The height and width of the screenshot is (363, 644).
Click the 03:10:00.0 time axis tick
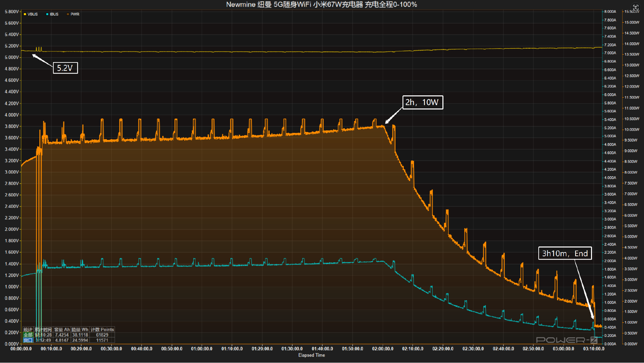tap(594, 349)
